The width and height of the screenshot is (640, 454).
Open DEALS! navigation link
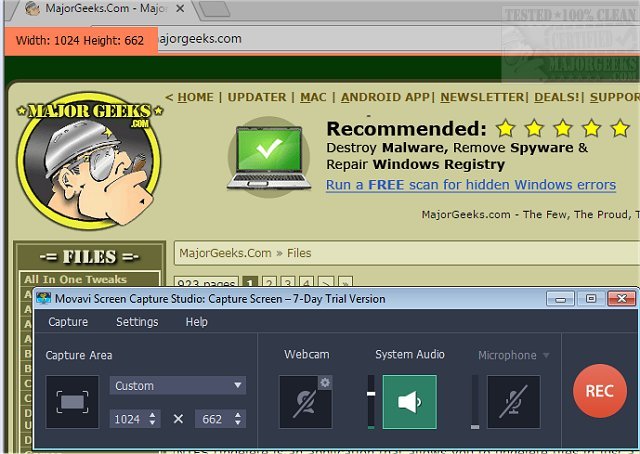[x=557, y=97]
